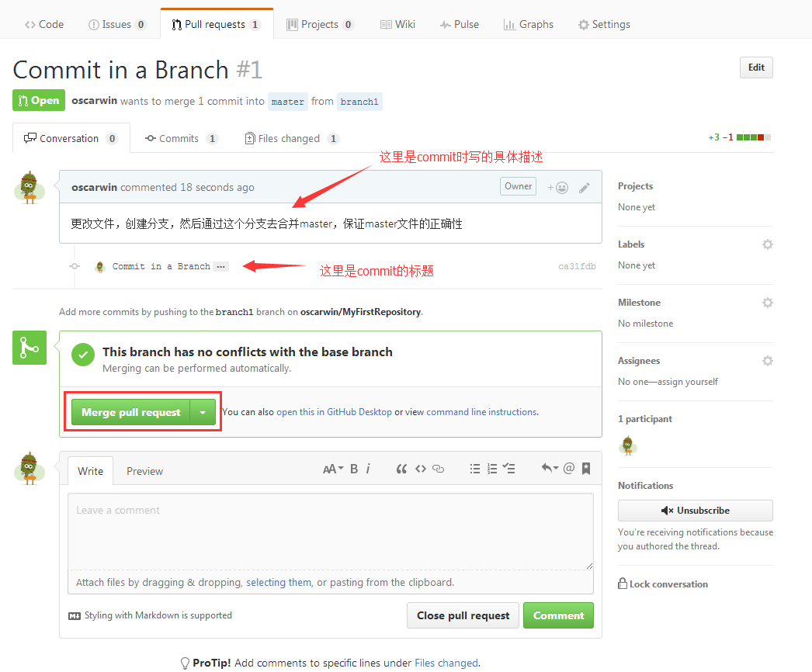The height and width of the screenshot is (672, 812).
Task: Open the header text size dropdown
Action: pyautogui.click(x=333, y=469)
